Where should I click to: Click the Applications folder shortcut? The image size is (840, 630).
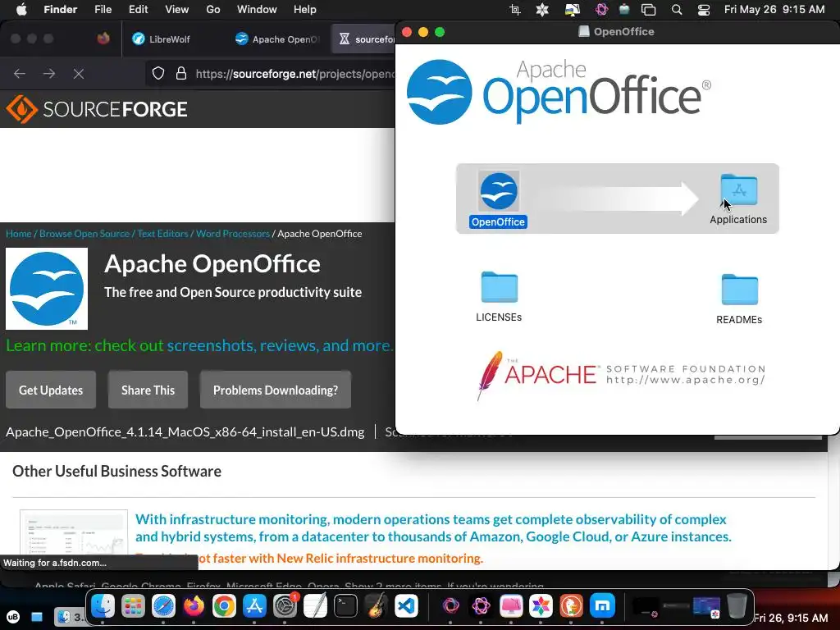click(738, 189)
